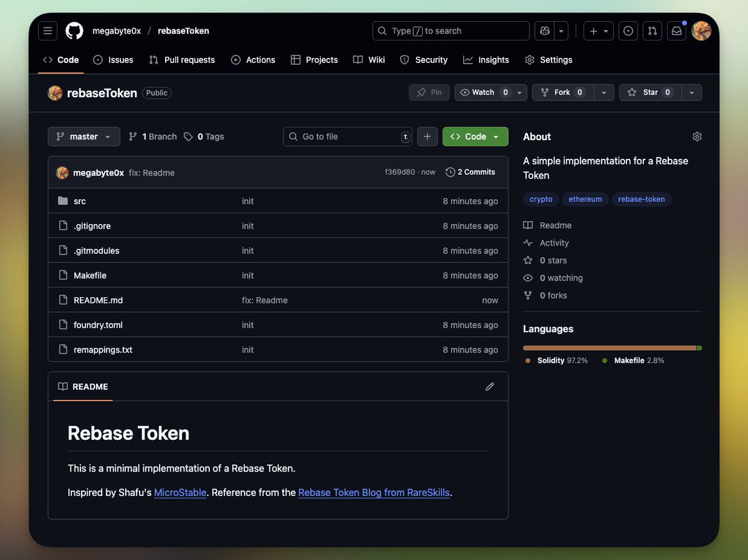Fork the rebaseToken repository
Screen dimensions: 748x560
[x=562, y=92]
